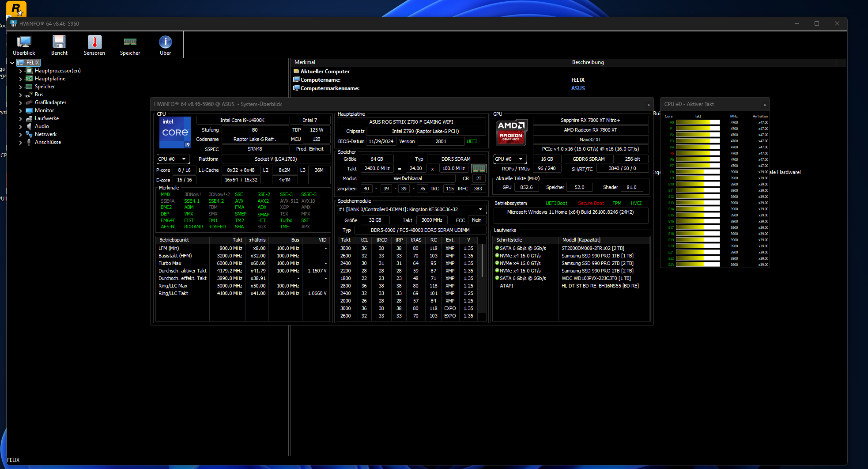Screen dimensions: 868x469
Task: Click the Laufwerke drive icon
Action: coord(29,118)
